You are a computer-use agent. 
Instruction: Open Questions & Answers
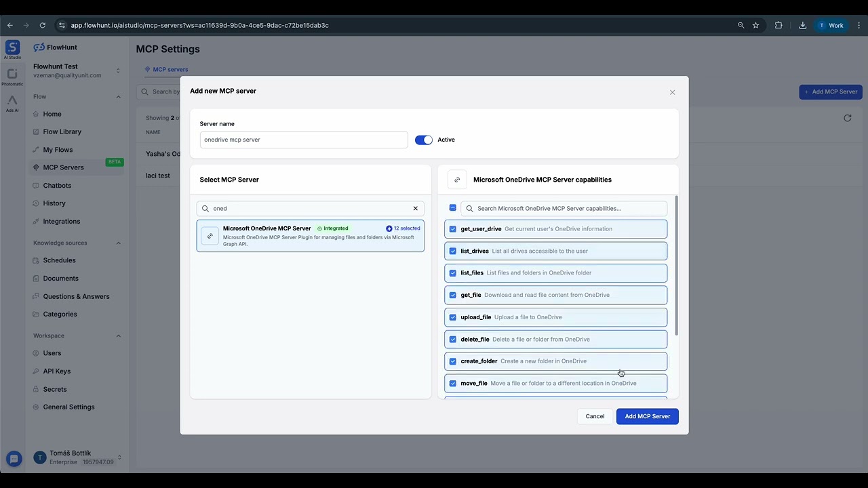76,296
